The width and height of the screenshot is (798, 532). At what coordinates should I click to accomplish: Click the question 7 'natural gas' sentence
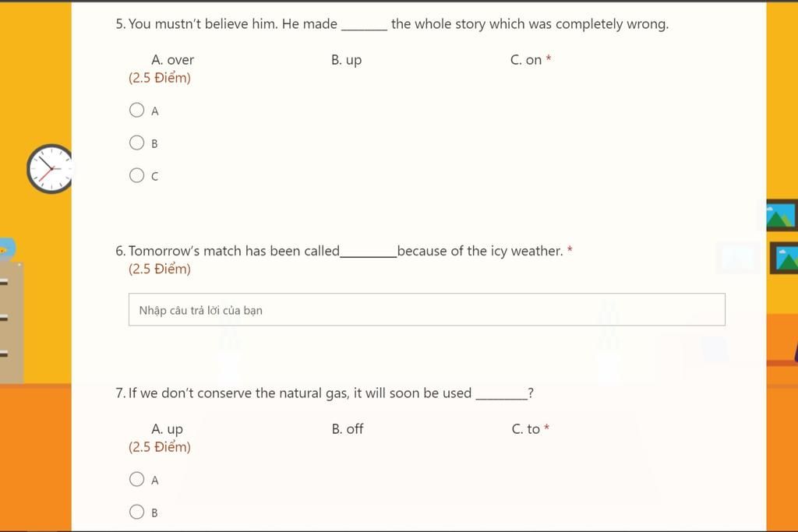point(325,393)
